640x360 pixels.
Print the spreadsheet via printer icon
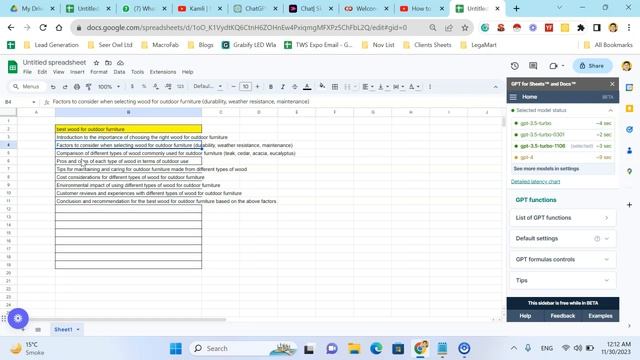click(77, 87)
